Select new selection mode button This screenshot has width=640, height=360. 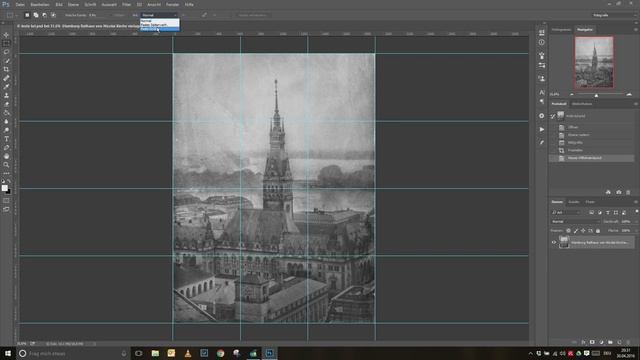[x=27, y=15]
